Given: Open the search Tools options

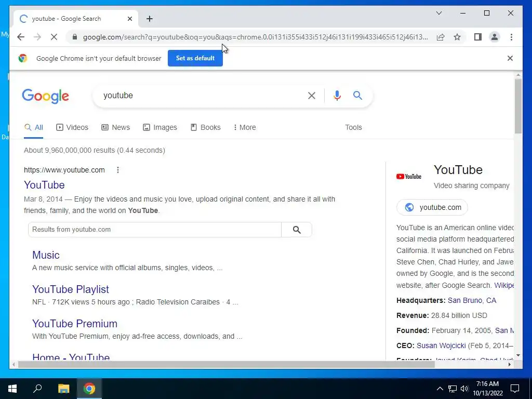Looking at the screenshot, I should tap(353, 128).
